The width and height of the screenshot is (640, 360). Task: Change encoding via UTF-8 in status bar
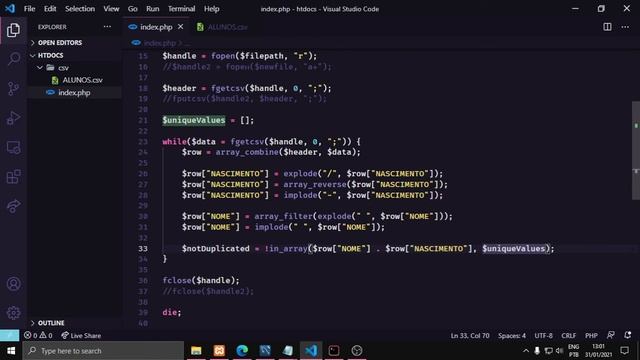click(x=543, y=336)
